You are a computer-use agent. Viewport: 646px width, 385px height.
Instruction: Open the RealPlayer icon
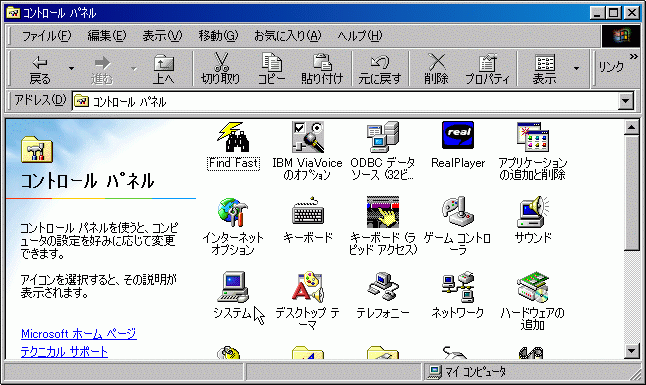(x=458, y=135)
